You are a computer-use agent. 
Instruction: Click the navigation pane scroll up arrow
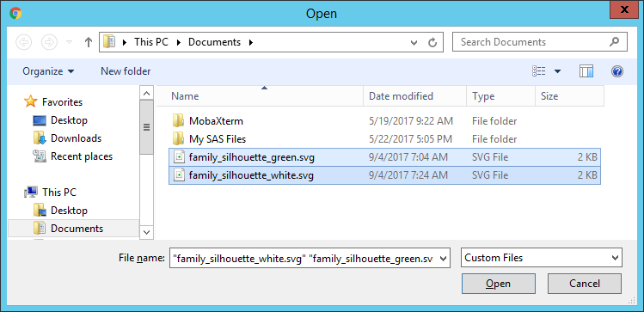(147, 93)
